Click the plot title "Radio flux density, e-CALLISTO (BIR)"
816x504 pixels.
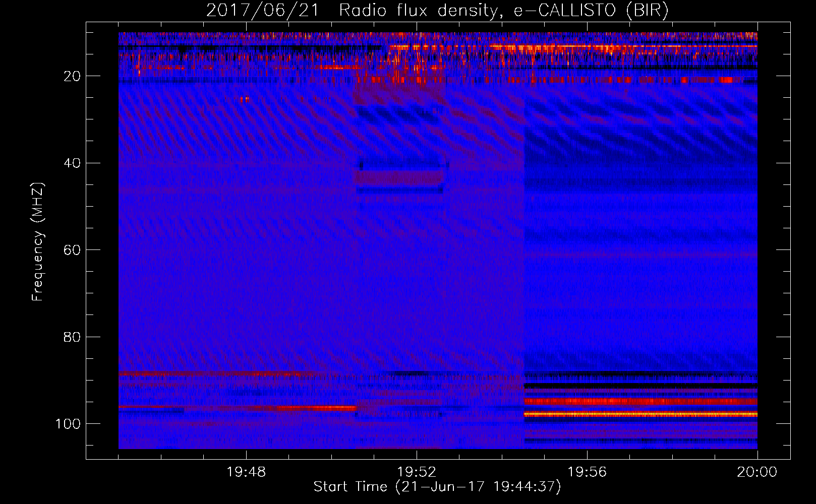click(503, 11)
